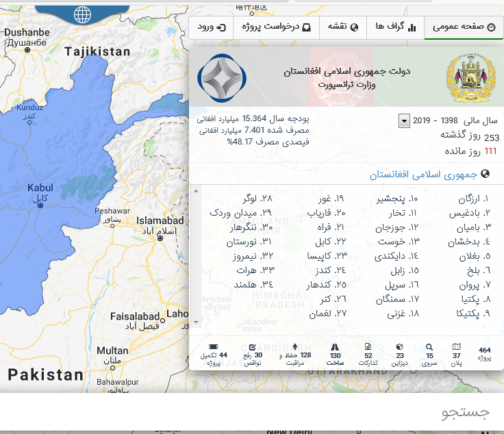Viewport: 504px width, 434px height.
Task: Open the fiscal year 1398 dropdown
Action: click(404, 121)
